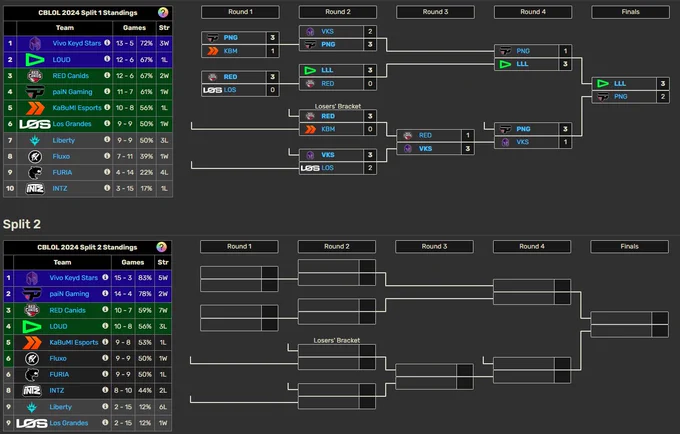Image resolution: width=680 pixels, height=434 pixels.
Task: Show info icon for Vivo Keyd Stars in Split 1
Action: coord(107,43)
